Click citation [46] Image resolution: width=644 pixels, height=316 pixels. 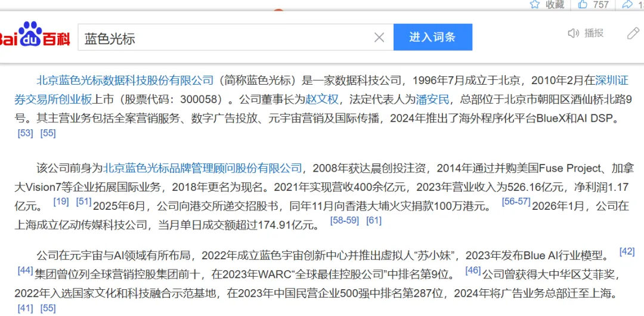[473, 270]
